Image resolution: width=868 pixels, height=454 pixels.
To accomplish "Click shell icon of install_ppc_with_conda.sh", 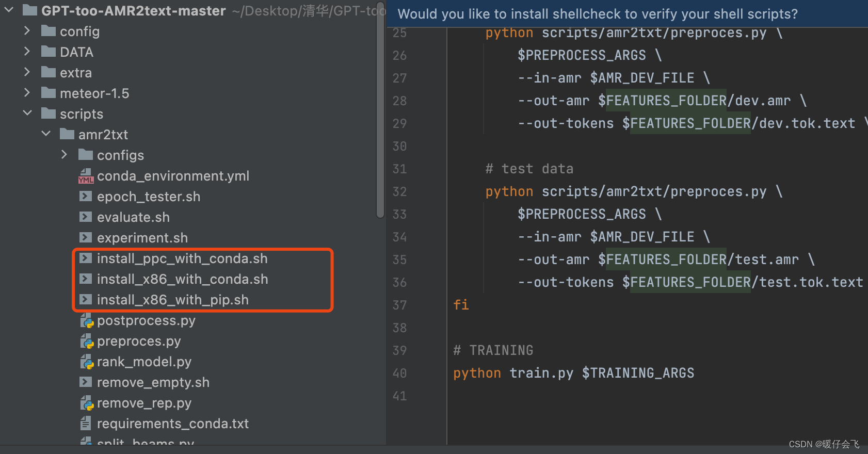I will [x=86, y=258].
